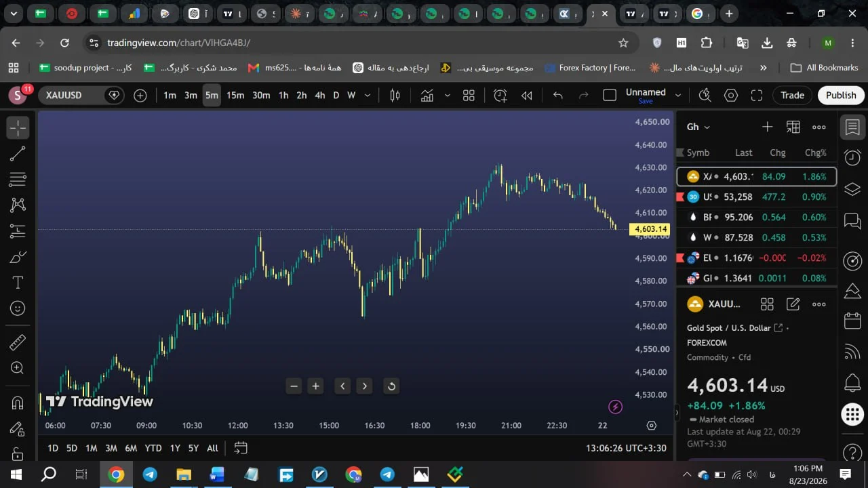868x488 pixels.
Task: Select the daily D timeframe
Action: pyautogui.click(x=336, y=96)
